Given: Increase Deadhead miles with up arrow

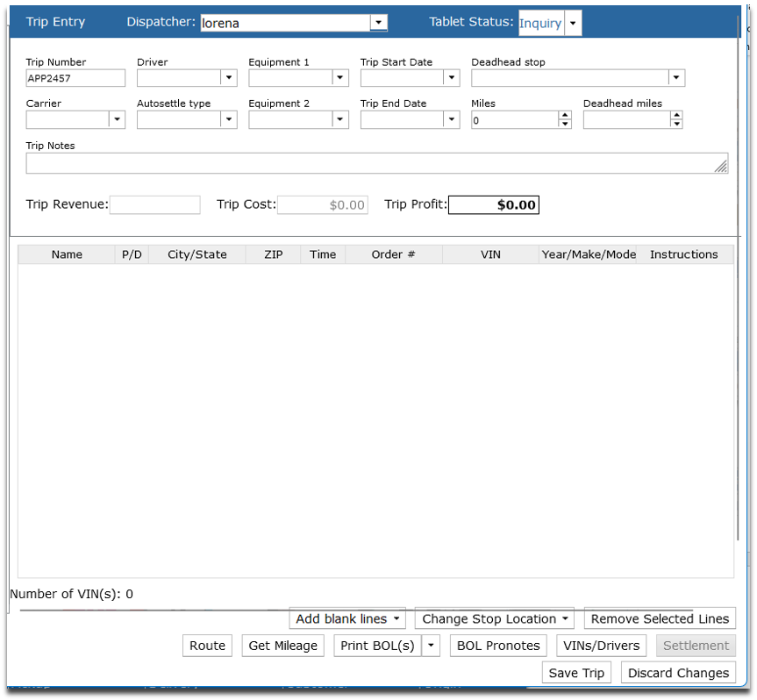Looking at the screenshot, I should click(x=676, y=116).
